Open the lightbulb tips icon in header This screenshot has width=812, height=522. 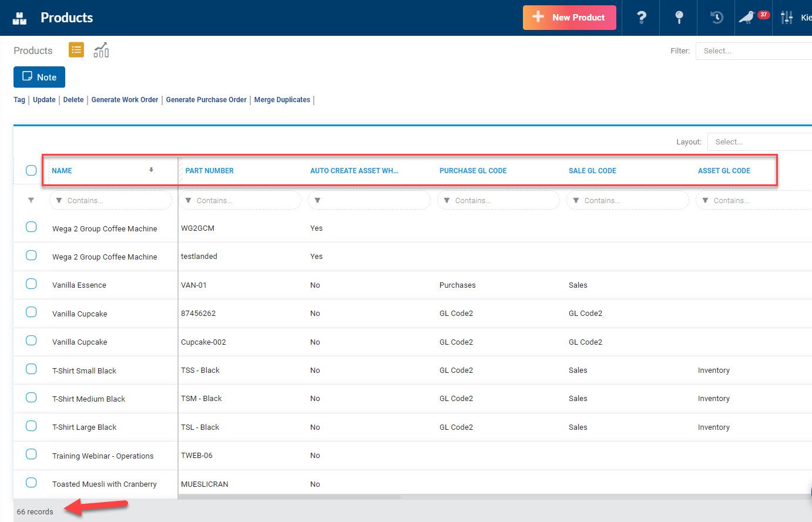coord(679,18)
